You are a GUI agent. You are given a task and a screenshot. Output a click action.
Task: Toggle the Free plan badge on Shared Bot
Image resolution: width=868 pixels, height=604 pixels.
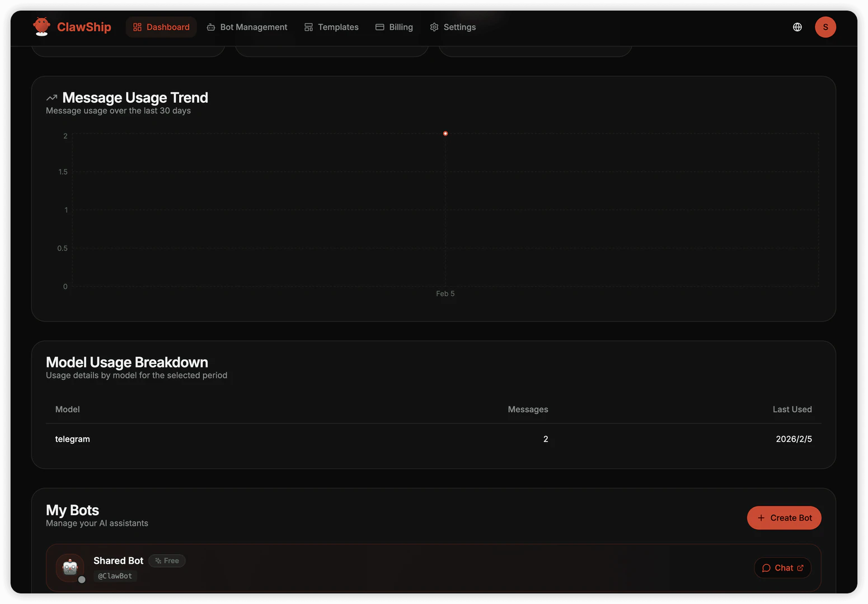pos(167,560)
